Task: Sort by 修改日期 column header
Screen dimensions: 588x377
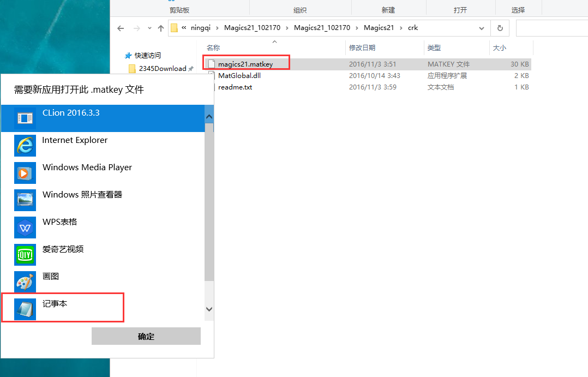Action: tap(362, 47)
